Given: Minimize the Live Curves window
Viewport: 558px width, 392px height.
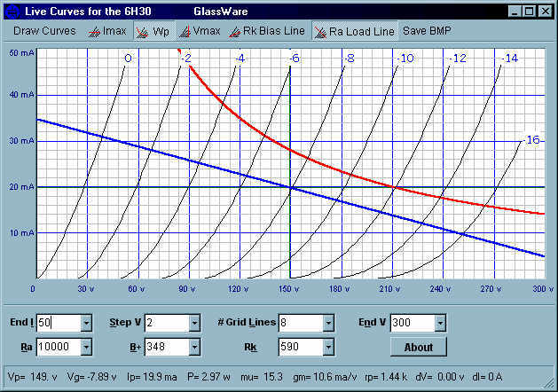Looking at the screenshot, I should (515, 12).
